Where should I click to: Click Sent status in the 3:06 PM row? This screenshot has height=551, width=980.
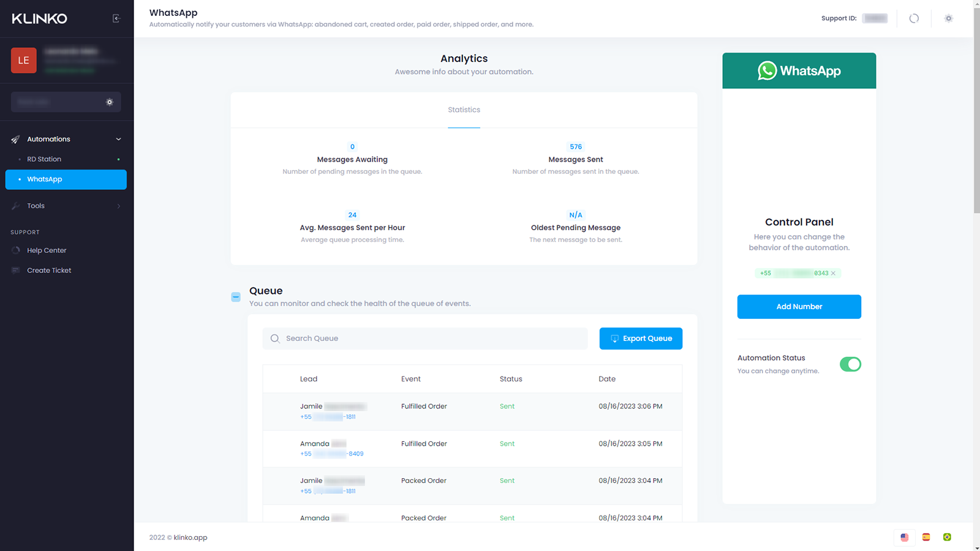pos(507,407)
